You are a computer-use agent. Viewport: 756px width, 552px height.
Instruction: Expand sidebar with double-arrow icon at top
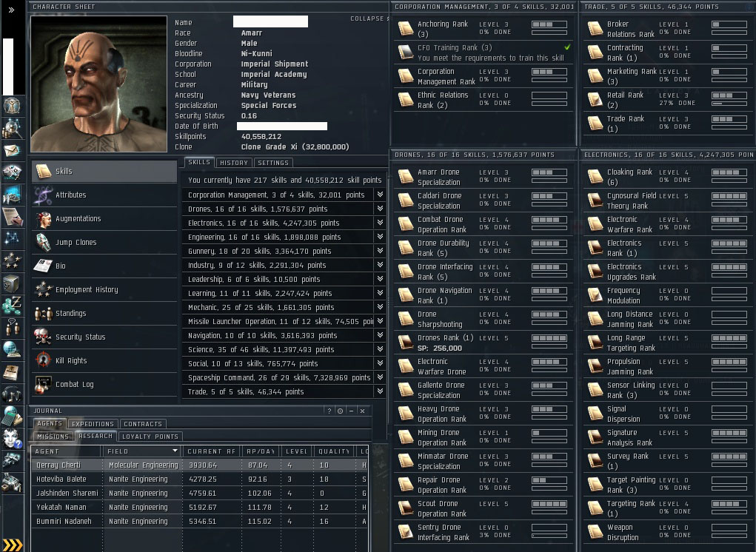(x=12, y=10)
